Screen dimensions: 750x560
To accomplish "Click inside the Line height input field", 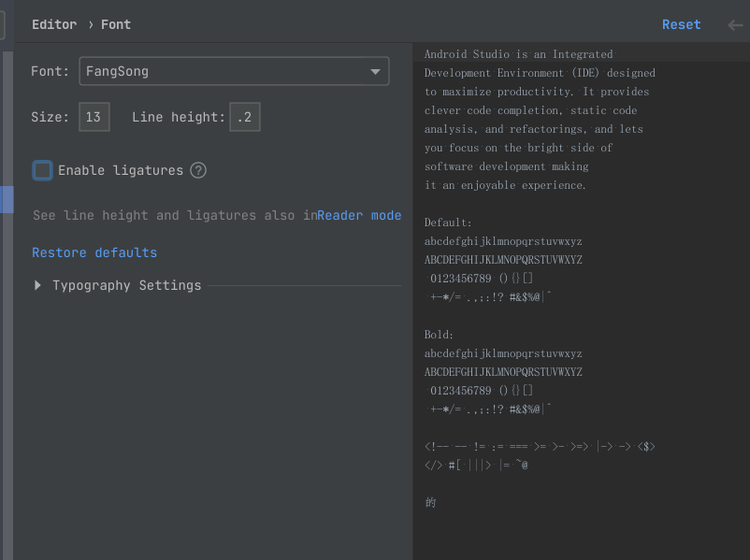I will (245, 116).
